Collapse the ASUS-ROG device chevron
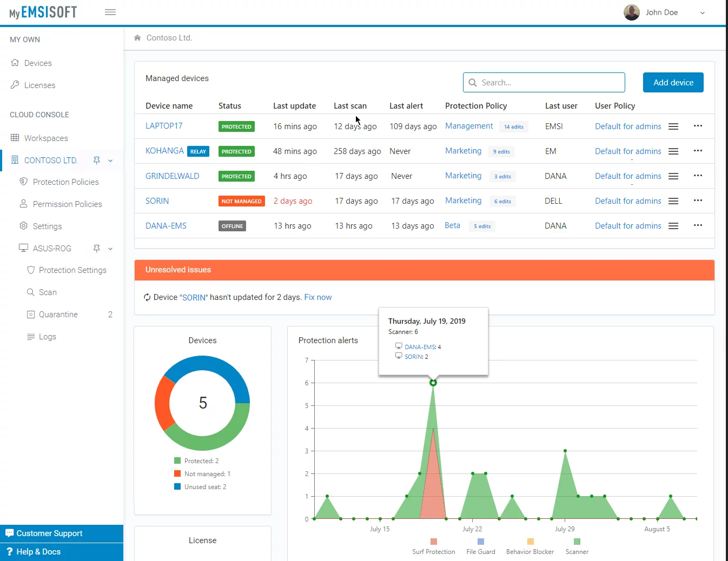Screen dimensions: 728x561 click(110, 249)
